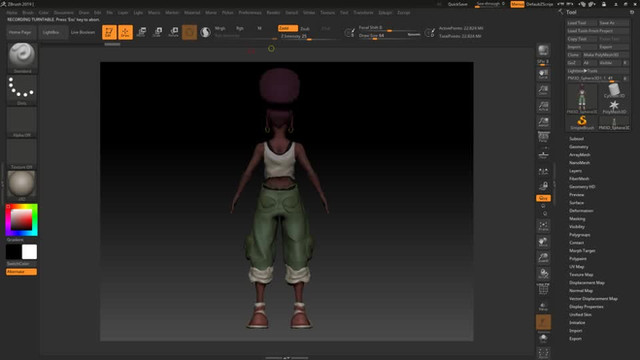
Task: Open the Dots stroke selector
Action: tap(22, 90)
